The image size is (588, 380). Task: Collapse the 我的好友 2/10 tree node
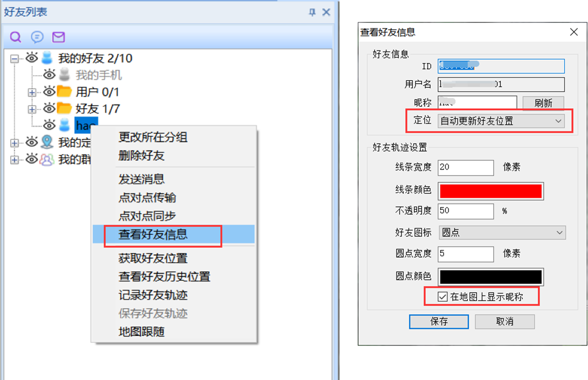[14, 59]
